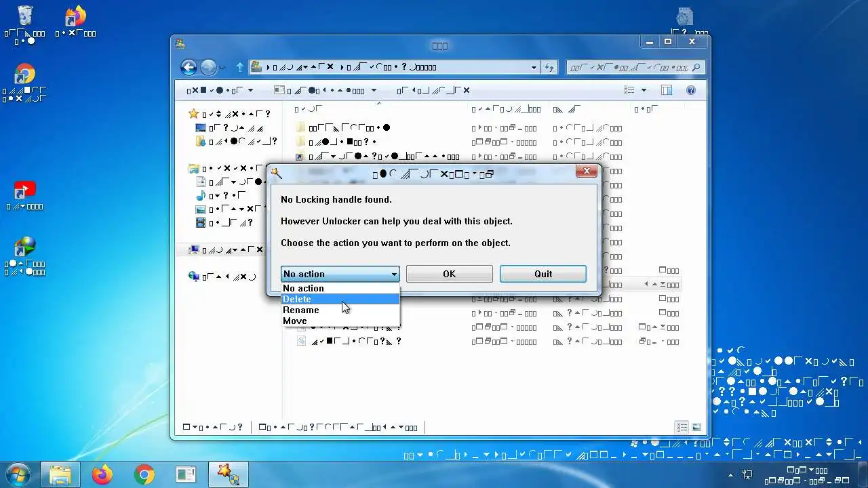Show hidden system tray icons
This screenshot has width=868, height=488.
tap(730, 474)
